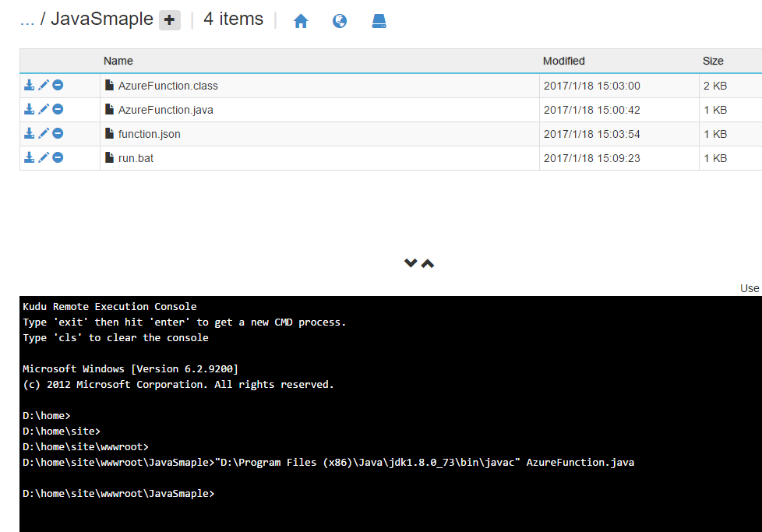This screenshot has height=532, width=762.
Task: Edit the AzureFunction.java file
Action: (x=44, y=110)
